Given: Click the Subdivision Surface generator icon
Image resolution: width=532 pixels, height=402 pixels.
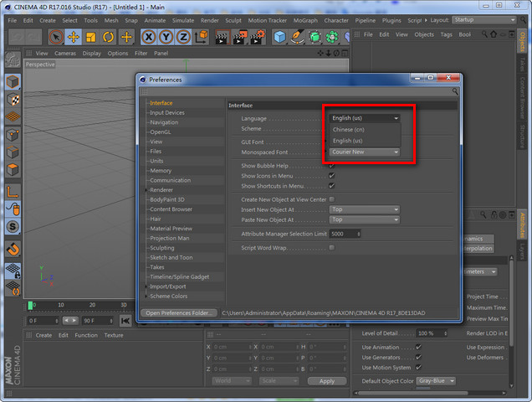Looking at the screenshot, I should click(315, 37).
